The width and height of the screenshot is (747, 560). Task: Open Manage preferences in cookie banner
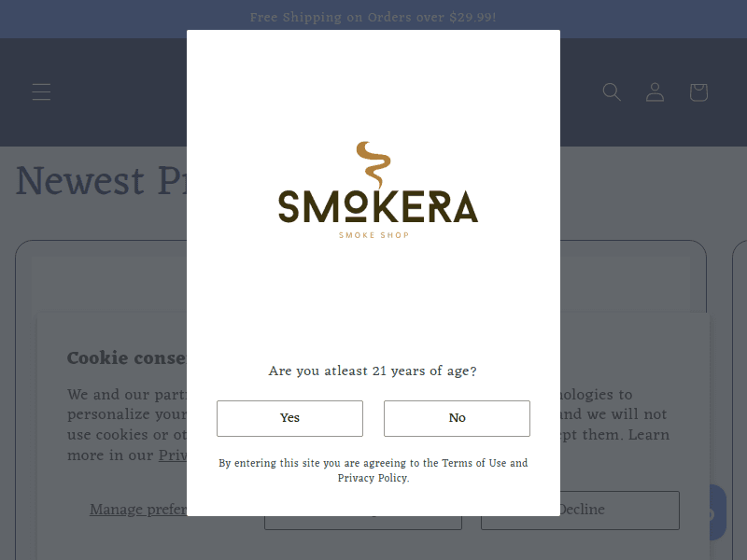coord(138,509)
